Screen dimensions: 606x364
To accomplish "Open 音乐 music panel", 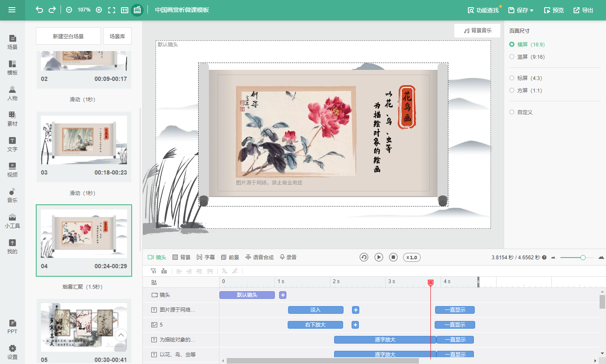I will pyautogui.click(x=12, y=195).
